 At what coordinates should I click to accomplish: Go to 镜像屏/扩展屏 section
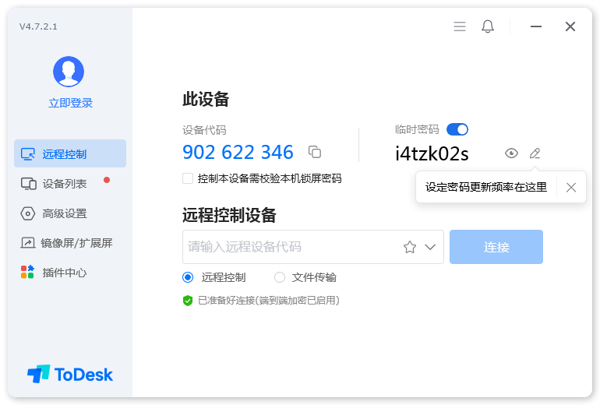[70, 242]
